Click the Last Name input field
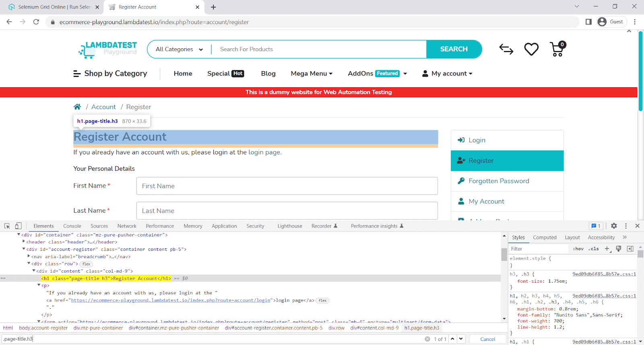Viewport: 644px width, 345px height. (287, 211)
